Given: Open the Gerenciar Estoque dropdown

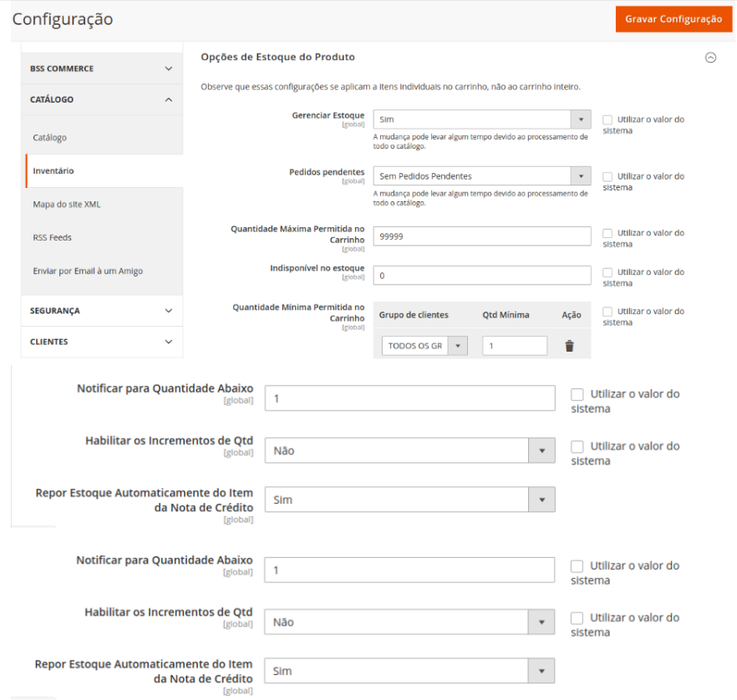Looking at the screenshot, I should (481, 119).
